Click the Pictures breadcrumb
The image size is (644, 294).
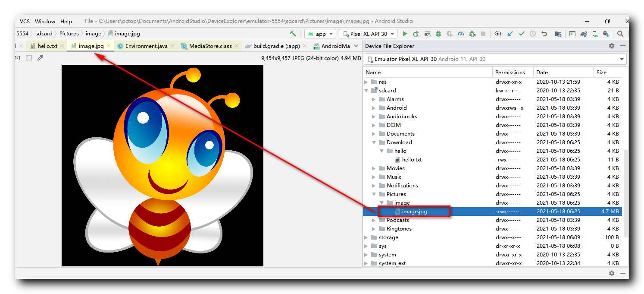(69, 33)
